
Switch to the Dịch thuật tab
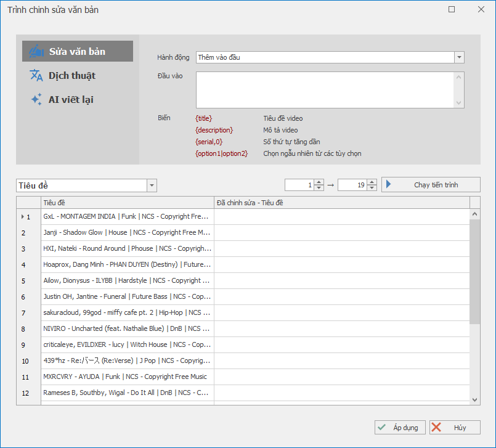71,76
